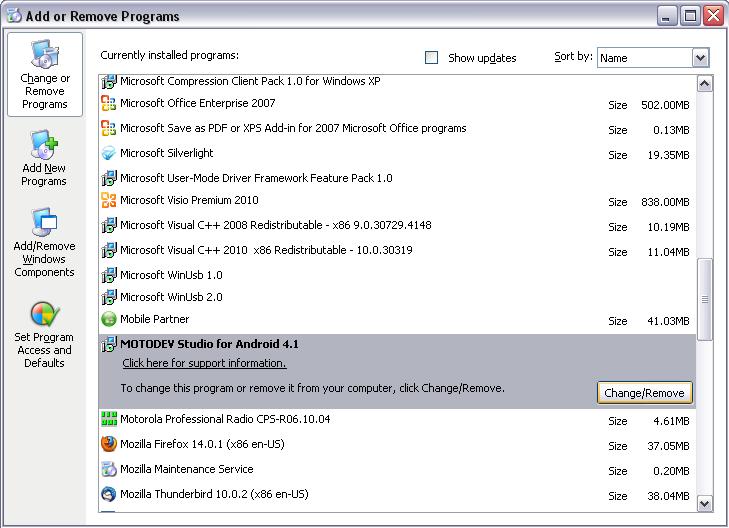The image size is (729, 528).
Task: Click the Microsoft WinUsb 2.0 icon
Action: (109, 297)
